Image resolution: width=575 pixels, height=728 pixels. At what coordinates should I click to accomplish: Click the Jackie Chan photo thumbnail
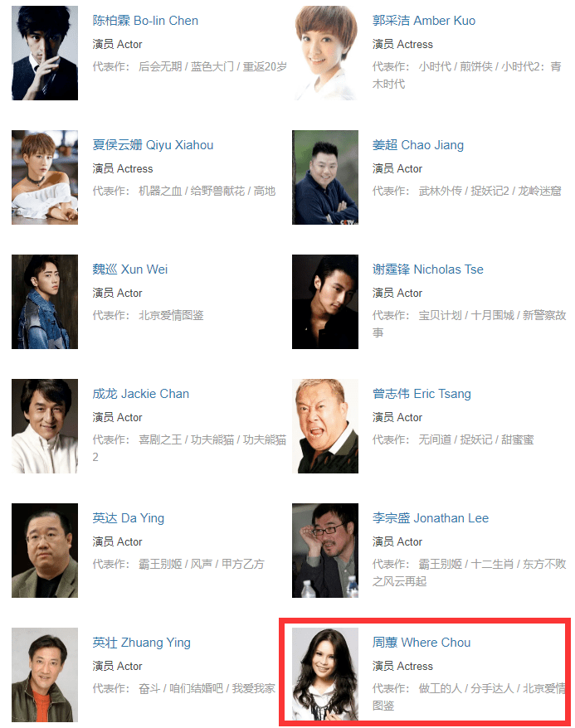point(45,426)
